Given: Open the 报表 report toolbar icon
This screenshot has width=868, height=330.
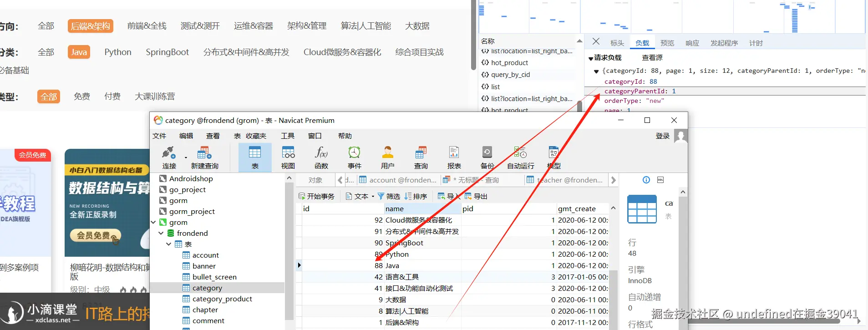Looking at the screenshot, I should click(454, 157).
